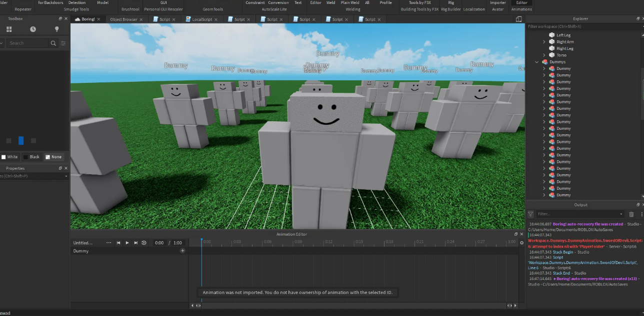The height and width of the screenshot is (316, 644).
Task: Close the Object Browser tab
Action: pyautogui.click(x=141, y=19)
